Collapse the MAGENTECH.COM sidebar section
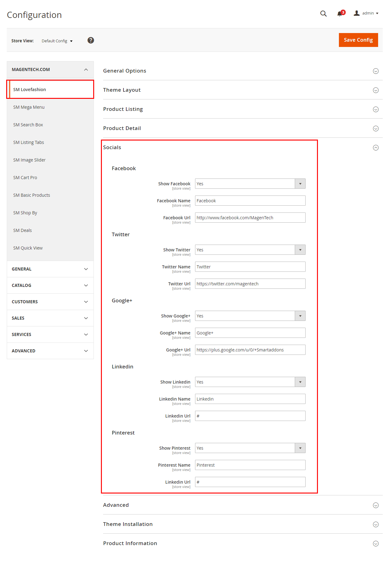392x563 pixels. pos(50,69)
